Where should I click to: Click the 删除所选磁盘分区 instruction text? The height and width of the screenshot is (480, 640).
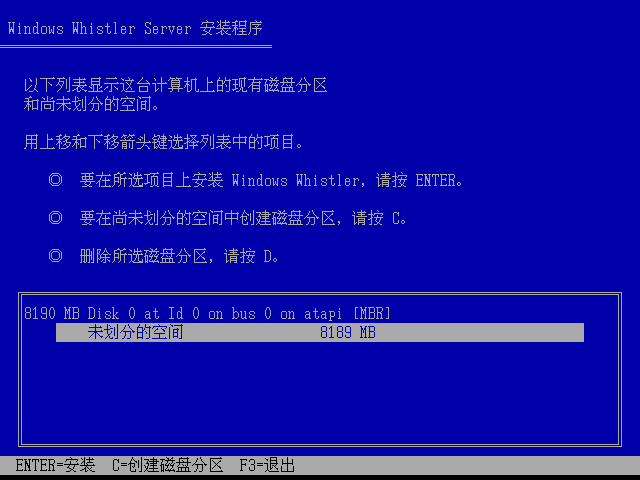pos(144,256)
